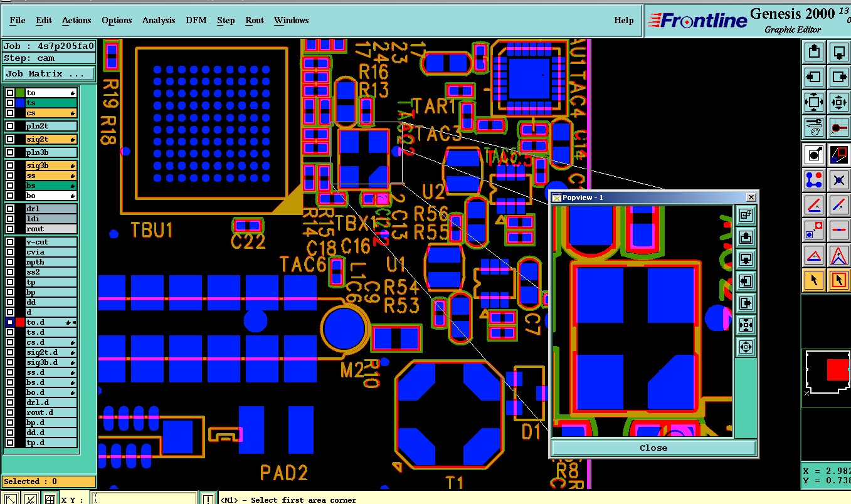
Task: Open the Step menu
Action: pos(226,21)
